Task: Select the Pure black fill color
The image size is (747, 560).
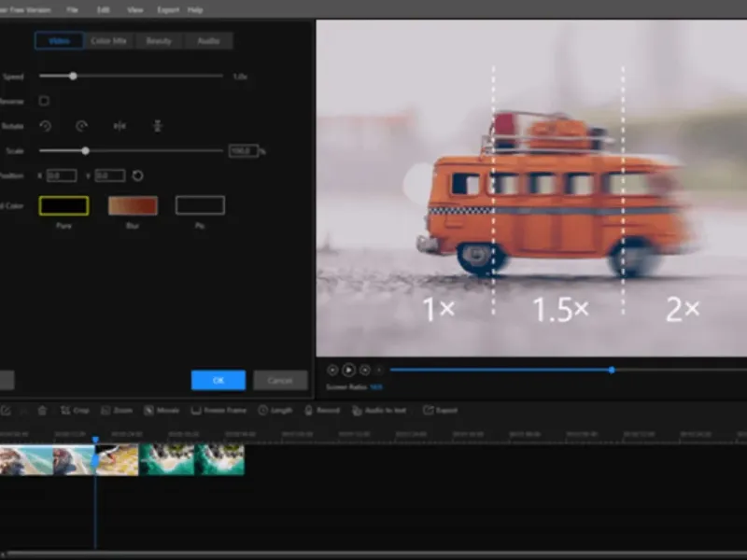Action: [63, 205]
